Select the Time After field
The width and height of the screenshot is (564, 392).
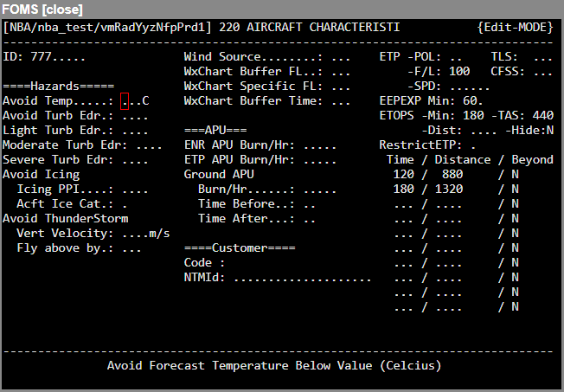click(310, 219)
